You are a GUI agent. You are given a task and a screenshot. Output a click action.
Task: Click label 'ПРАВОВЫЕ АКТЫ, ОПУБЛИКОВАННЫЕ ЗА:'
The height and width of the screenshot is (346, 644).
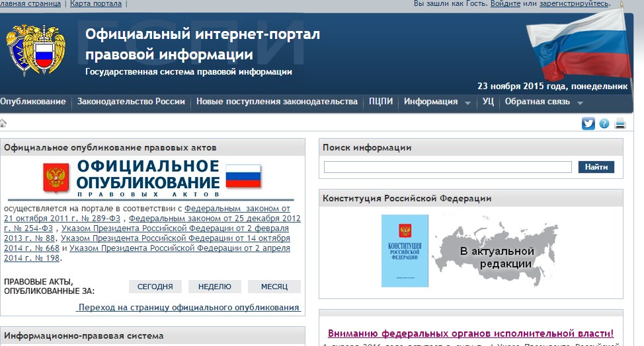point(50,287)
